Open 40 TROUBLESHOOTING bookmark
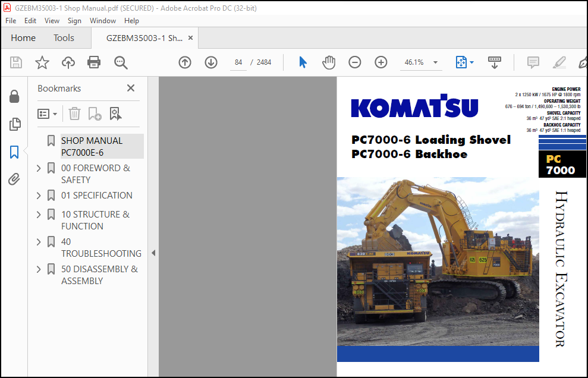The height and width of the screenshot is (378, 588). click(x=101, y=247)
